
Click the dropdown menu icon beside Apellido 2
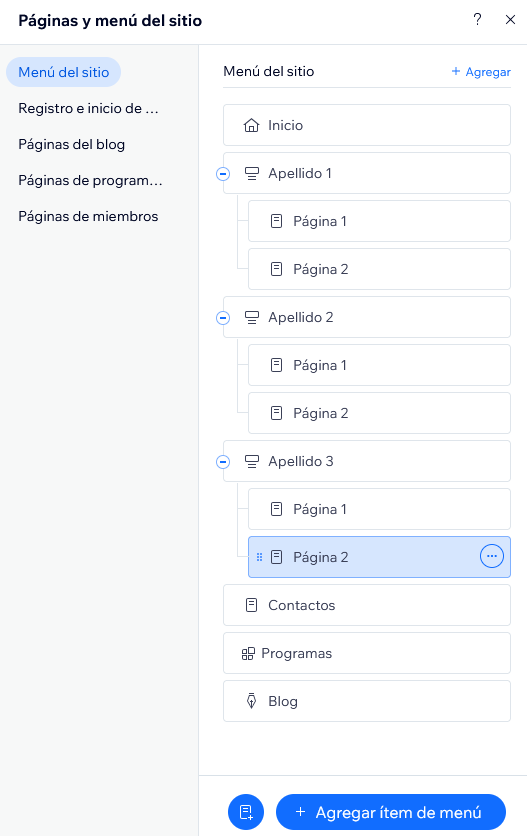pos(251,317)
